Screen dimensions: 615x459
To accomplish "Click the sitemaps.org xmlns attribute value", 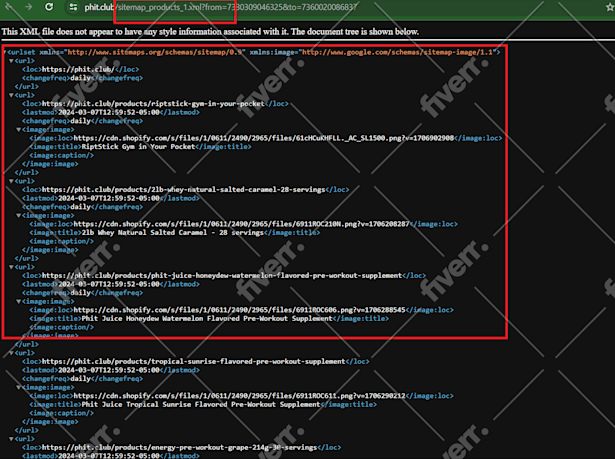I will (x=155, y=52).
